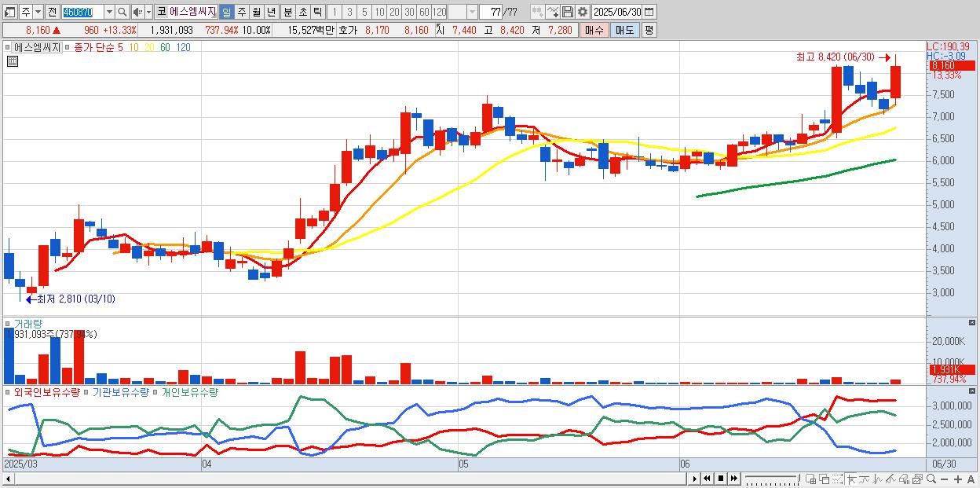The image size is (980, 488).
Task: Select the 일 (daily) period tab
Action: [x=226, y=13]
